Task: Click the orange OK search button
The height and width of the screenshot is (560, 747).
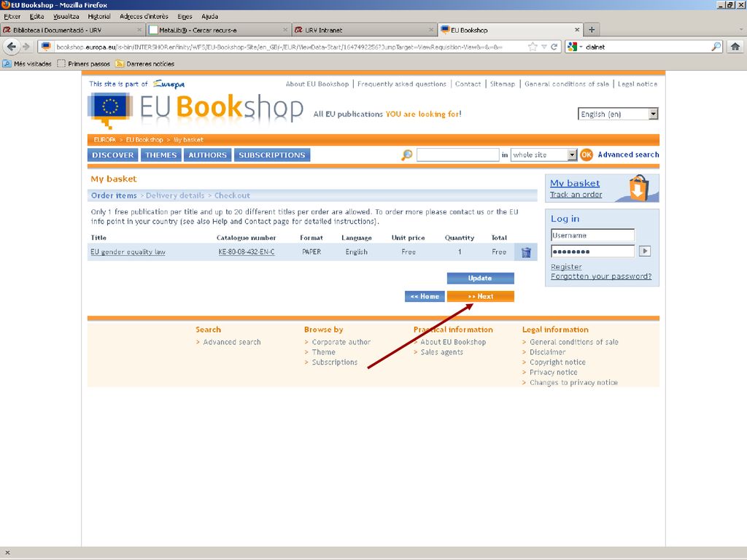Action: tap(587, 155)
